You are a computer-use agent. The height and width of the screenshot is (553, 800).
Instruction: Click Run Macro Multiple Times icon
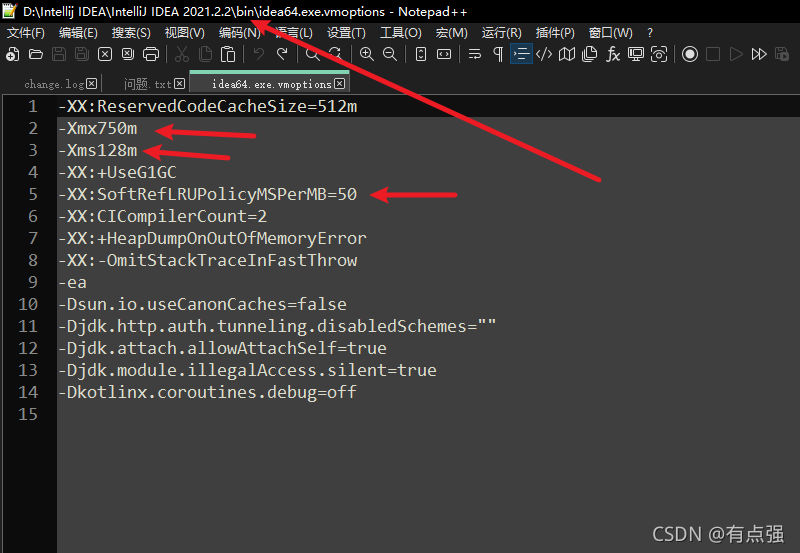[759, 54]
